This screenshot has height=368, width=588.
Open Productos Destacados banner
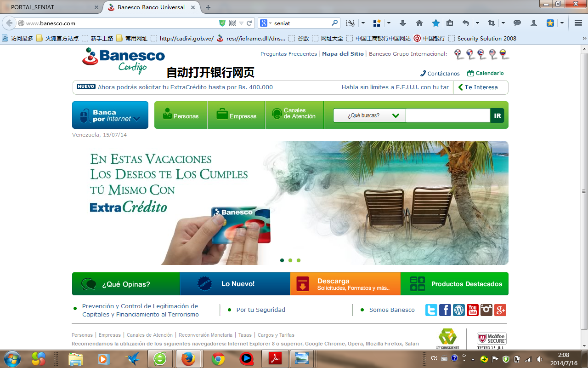[x=455, y=284]
